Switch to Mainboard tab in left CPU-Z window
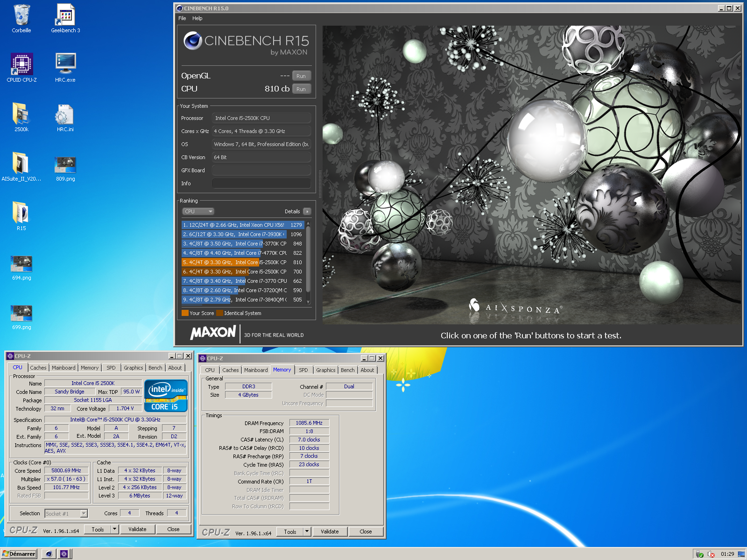 click(x=63, y=368)
